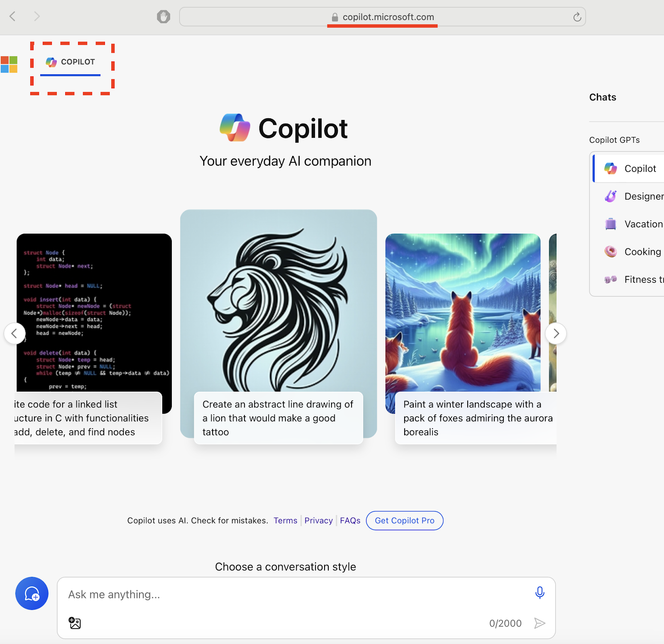This screenshot has height=644, width=664.
Task: Click the Copilot icon in the GPTs list
Action: 610,168
